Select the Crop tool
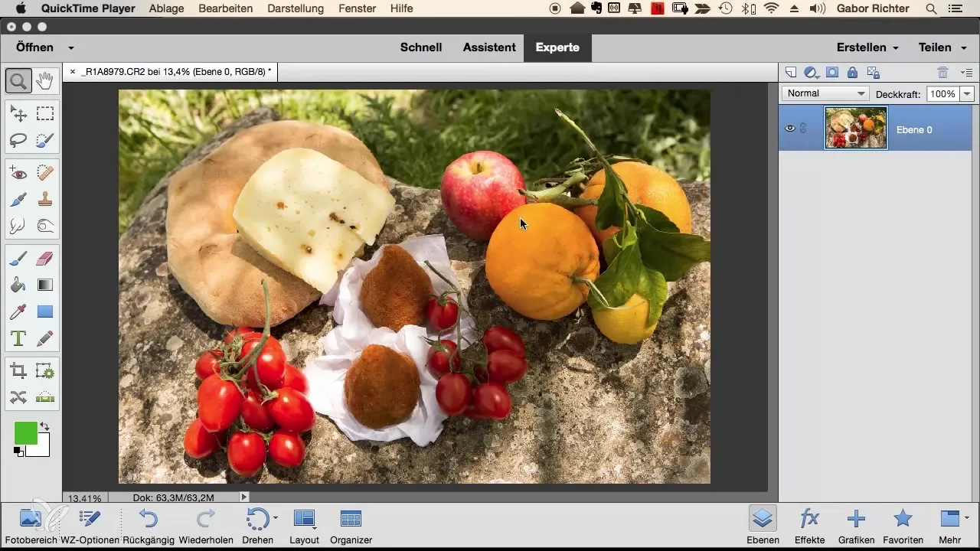This screenshot has width=980, height=551. [18, 371]
